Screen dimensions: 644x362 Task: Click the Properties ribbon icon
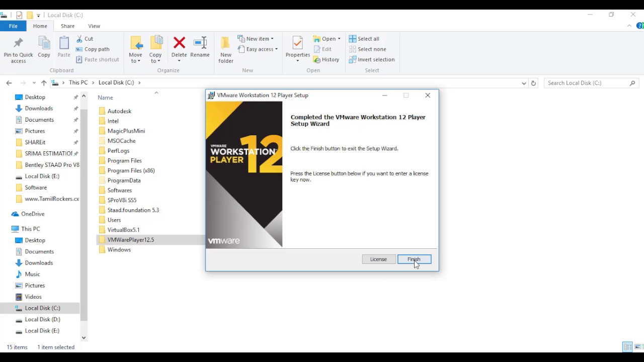(298, 48)
